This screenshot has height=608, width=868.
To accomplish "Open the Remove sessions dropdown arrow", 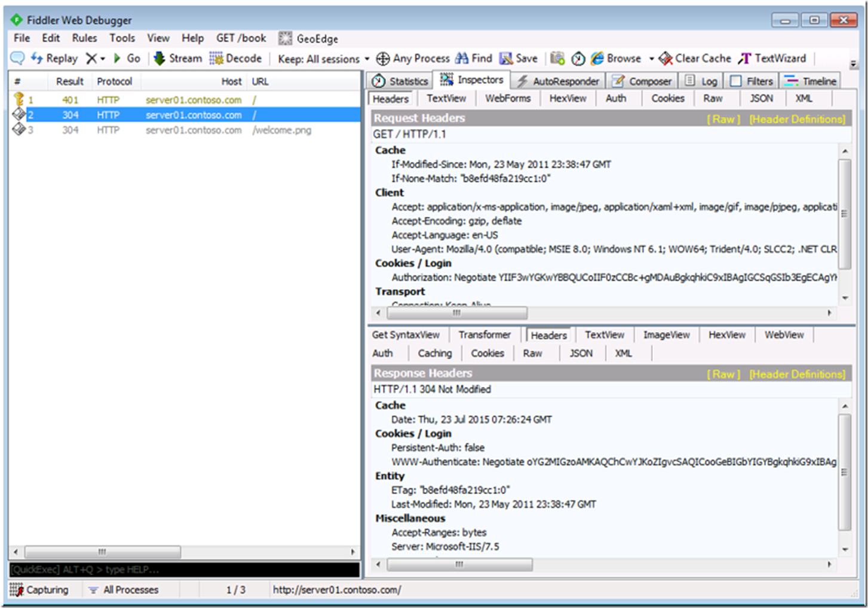I will [x=102, y=59].
